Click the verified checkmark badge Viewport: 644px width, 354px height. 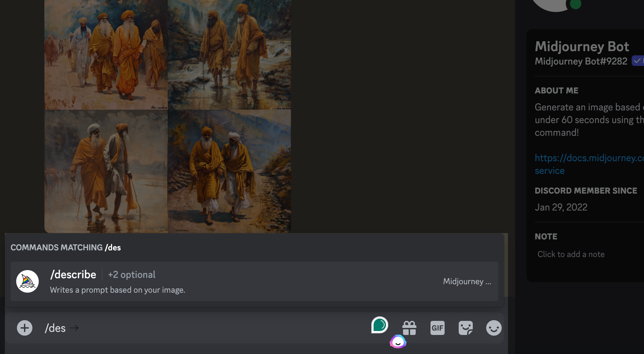637,61
